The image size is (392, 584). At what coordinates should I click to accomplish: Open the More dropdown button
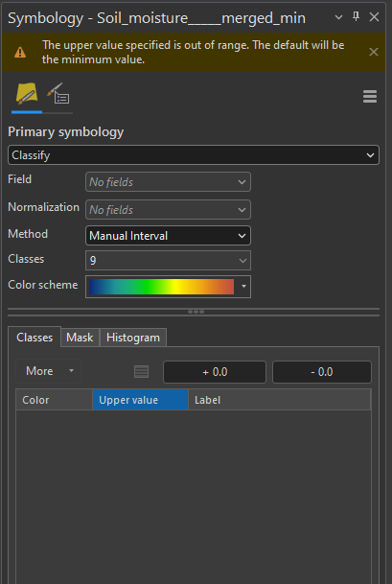pyautogui.click(x=48, y=371)
